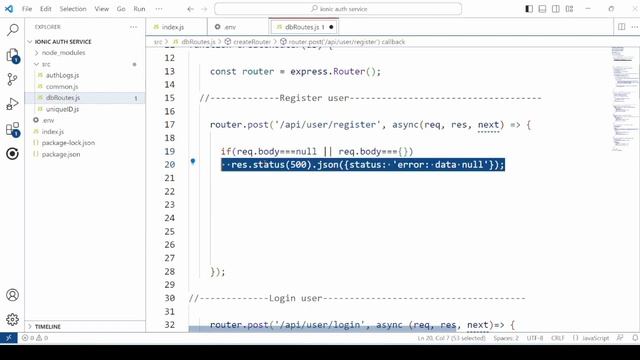The image size is (640, 360).
Task: Open the Run and Debug view
Action: coord(13,104)
